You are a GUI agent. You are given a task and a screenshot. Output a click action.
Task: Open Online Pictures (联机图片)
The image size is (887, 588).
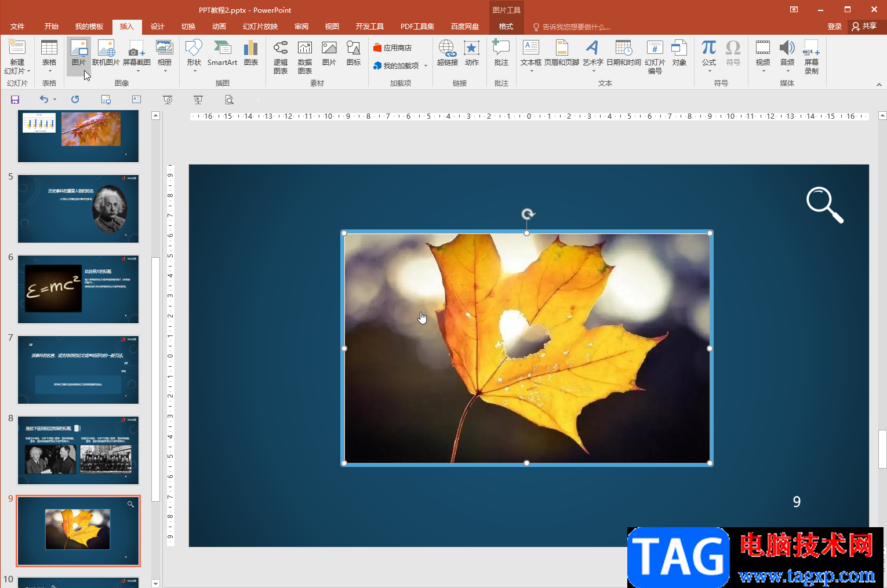[106, 53]
